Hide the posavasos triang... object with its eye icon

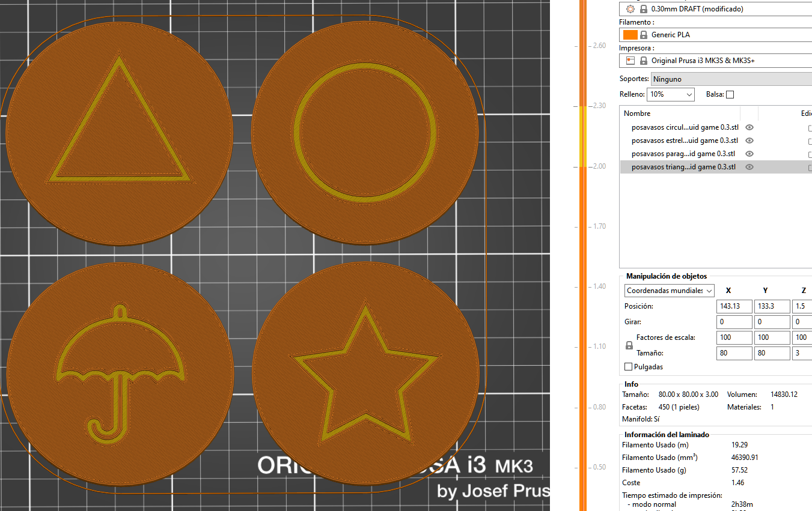pyautogui.click(x=749, y=167)
